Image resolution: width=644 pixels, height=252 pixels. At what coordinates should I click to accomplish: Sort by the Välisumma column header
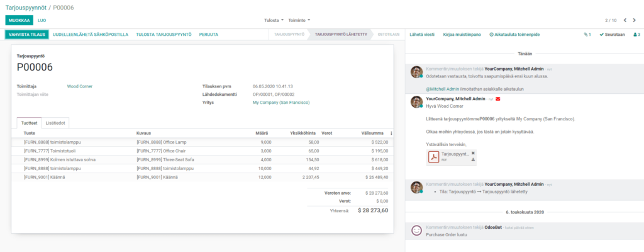[372, 133]
